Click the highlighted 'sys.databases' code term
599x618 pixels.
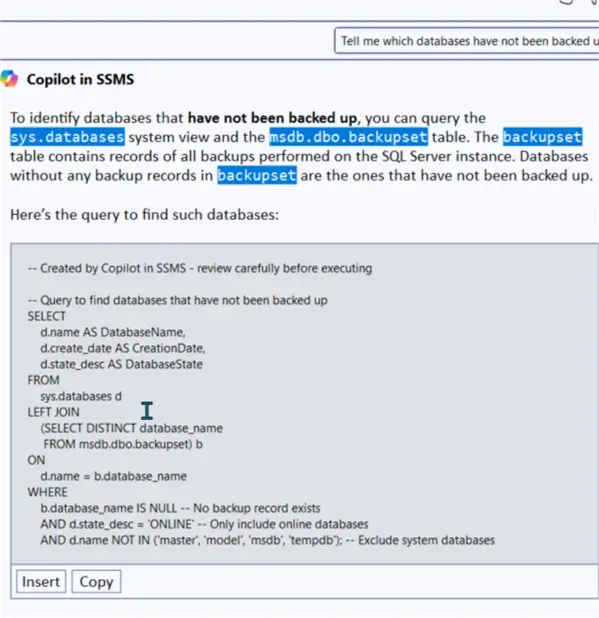[x=67, y=137]
